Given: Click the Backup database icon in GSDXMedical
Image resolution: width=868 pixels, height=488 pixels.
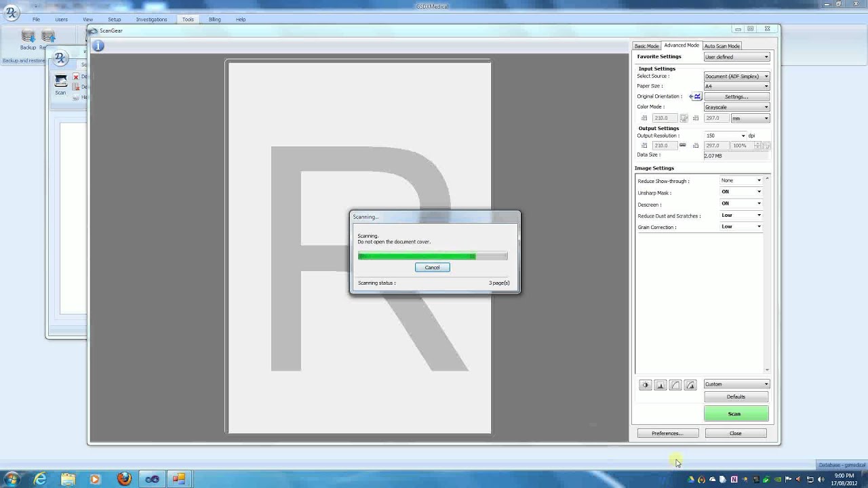Looking at the screenshot, I should coord(28,37).
